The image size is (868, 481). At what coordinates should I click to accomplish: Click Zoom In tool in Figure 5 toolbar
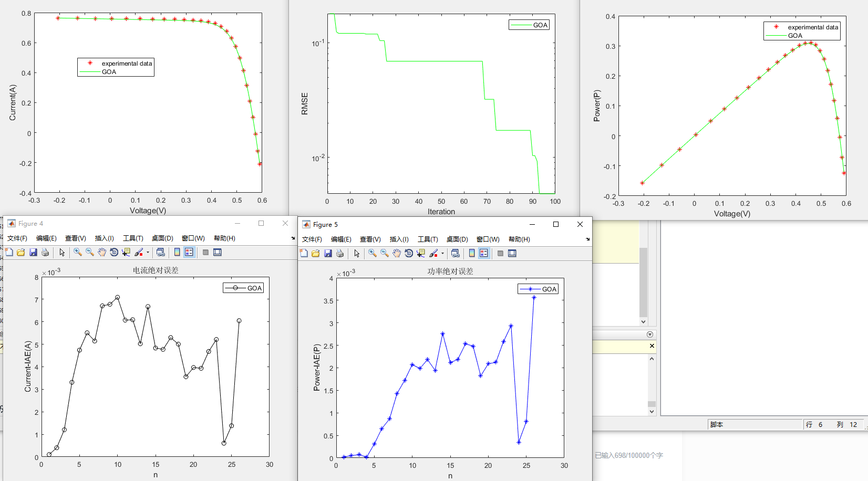coord(373,254)
